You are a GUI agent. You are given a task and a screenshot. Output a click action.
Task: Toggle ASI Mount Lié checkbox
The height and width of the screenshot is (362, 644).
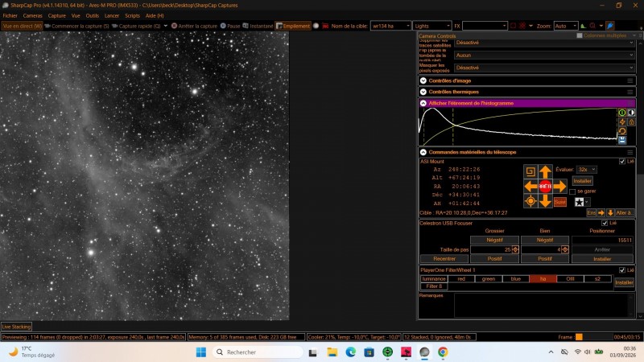tap(621, 162)
